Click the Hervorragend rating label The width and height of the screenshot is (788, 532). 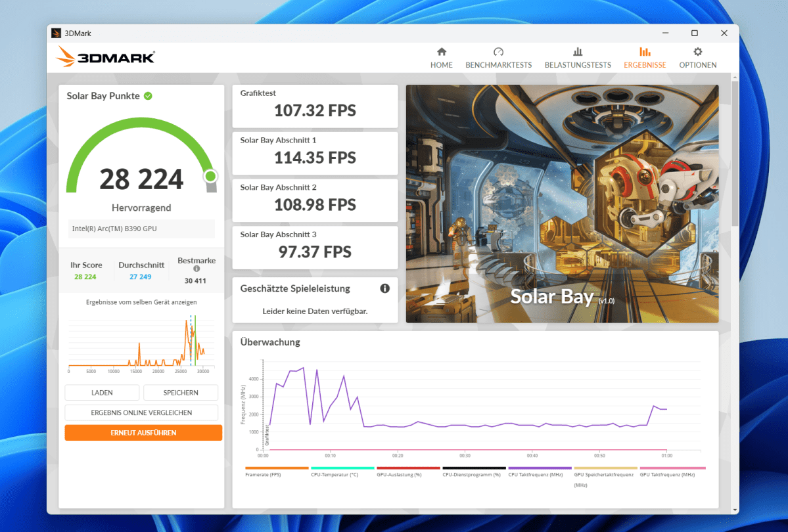click(x=141, y=208)
